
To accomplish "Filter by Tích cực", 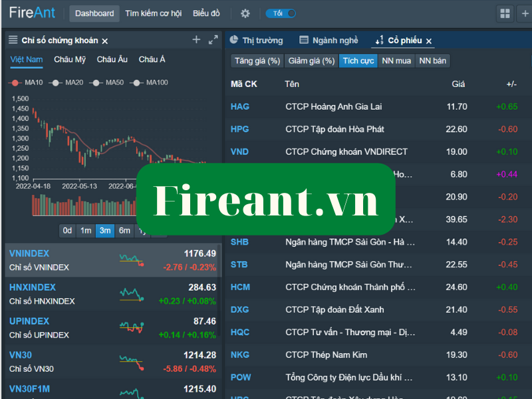I will pyautogui.click(x=358, y=61).
